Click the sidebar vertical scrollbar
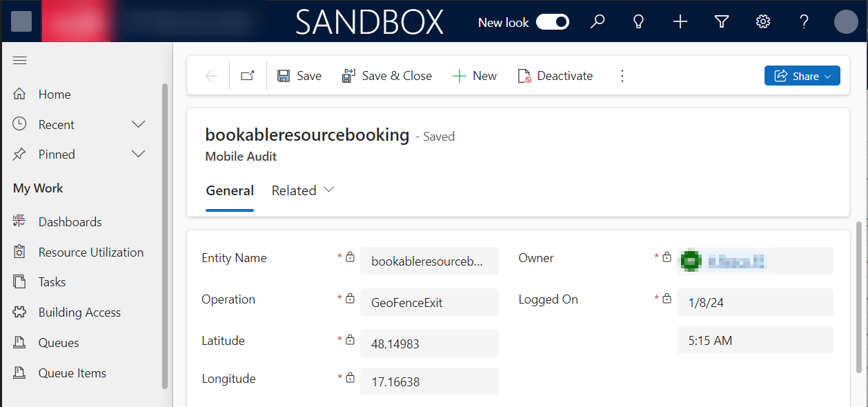The width and height of the screenshot is (868, 407). 164,236
